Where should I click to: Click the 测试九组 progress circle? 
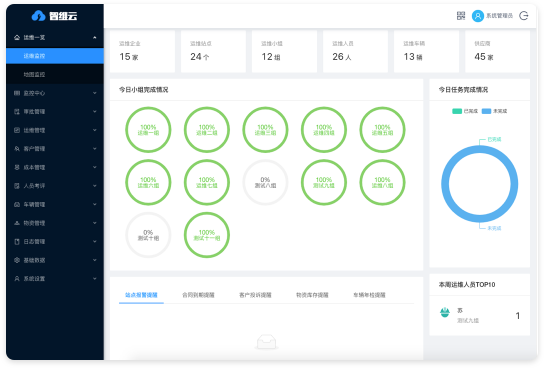click(324, 182)
